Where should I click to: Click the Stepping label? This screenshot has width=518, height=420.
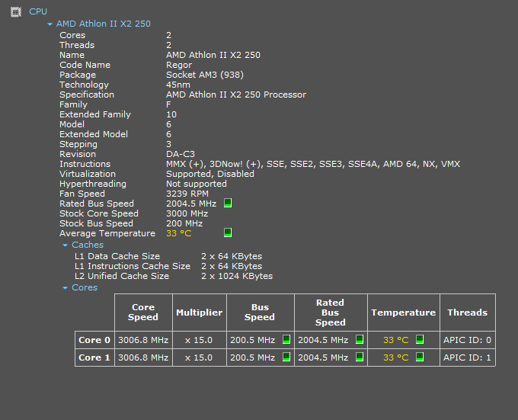pyautogui.click(x=78, y=144)
